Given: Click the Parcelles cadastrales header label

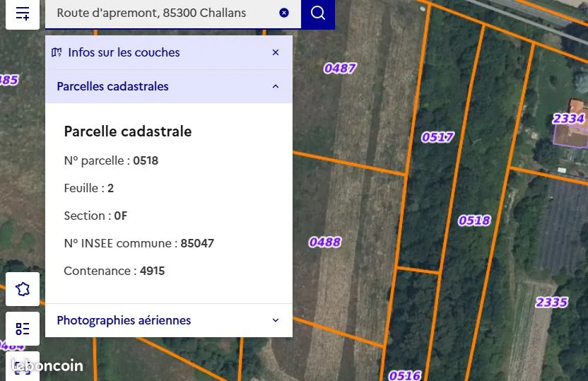Looking at the screenshot, I should click(112, 87).
